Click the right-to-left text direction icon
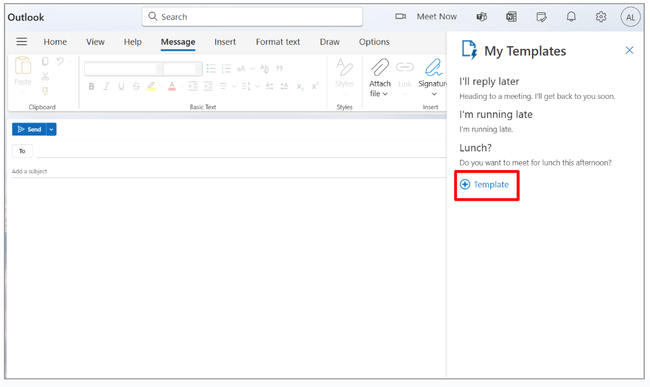 pyautogui.click(x=284, y=86)
